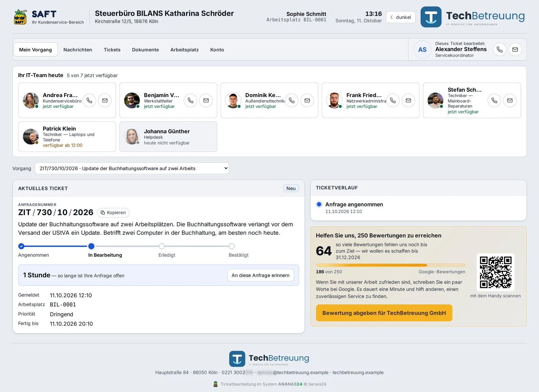Email Benjamin V... using envelope icon

tap(206, 100)
